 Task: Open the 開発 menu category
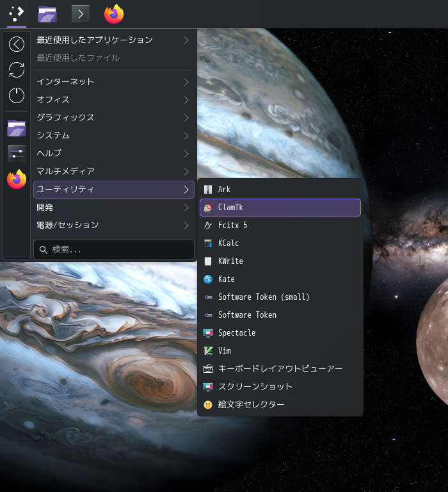click(x=114, y=208)
